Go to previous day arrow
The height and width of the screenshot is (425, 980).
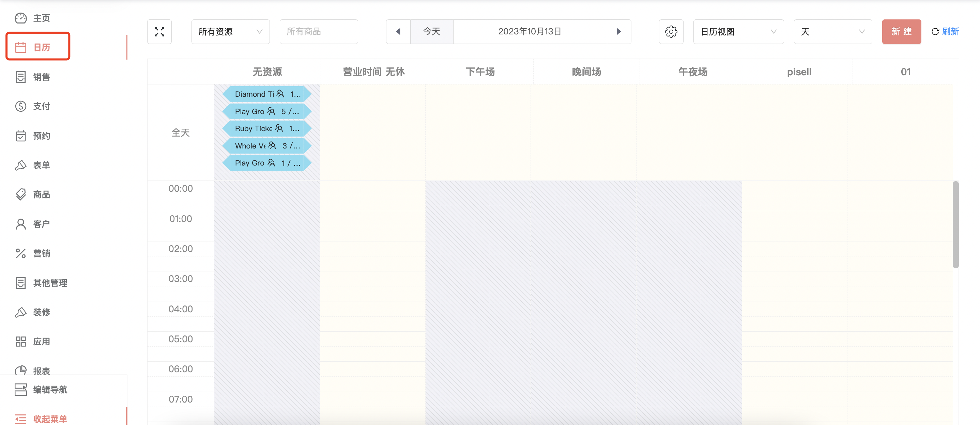[x=398, y=32]
